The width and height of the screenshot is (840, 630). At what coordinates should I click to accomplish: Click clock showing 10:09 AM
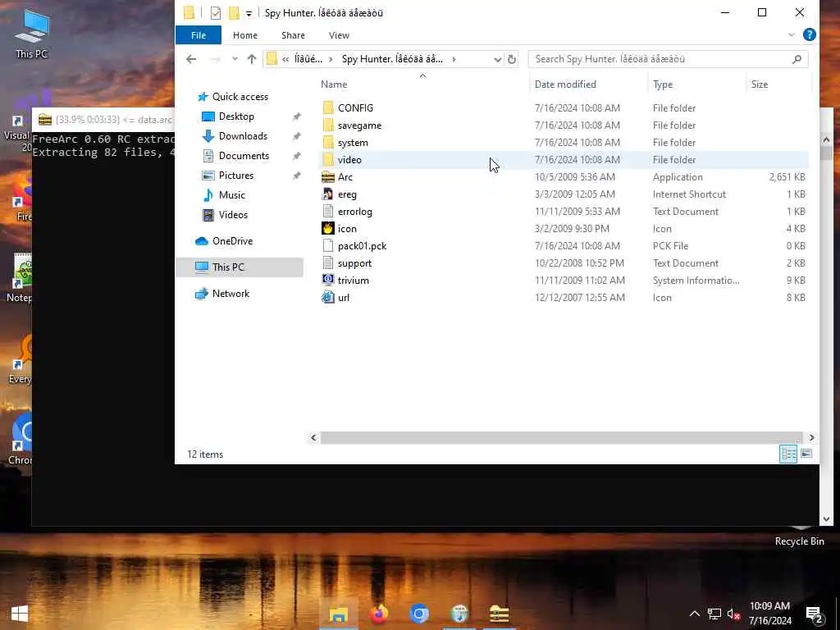click(769, 606)
